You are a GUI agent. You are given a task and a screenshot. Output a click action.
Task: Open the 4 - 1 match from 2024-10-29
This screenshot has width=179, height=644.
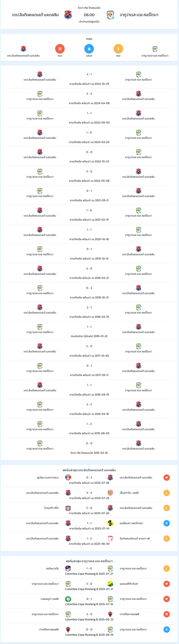point(89,79)
